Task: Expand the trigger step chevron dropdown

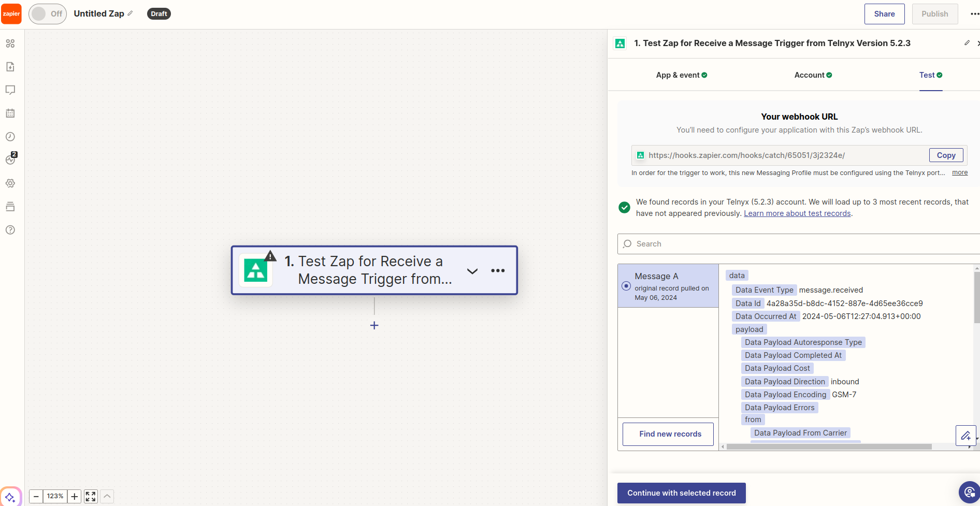Action: pos(472,271)
